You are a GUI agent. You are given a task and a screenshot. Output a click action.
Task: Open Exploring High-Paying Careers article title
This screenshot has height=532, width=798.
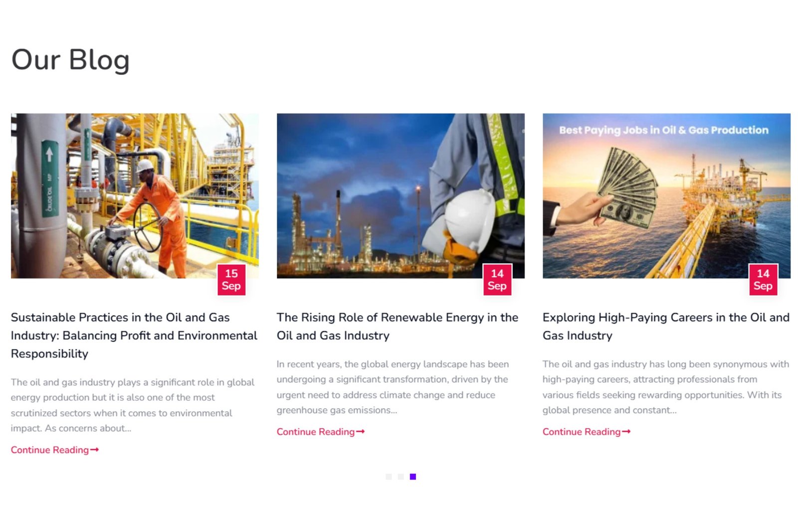pyautogui.click(x=666, y=326)
